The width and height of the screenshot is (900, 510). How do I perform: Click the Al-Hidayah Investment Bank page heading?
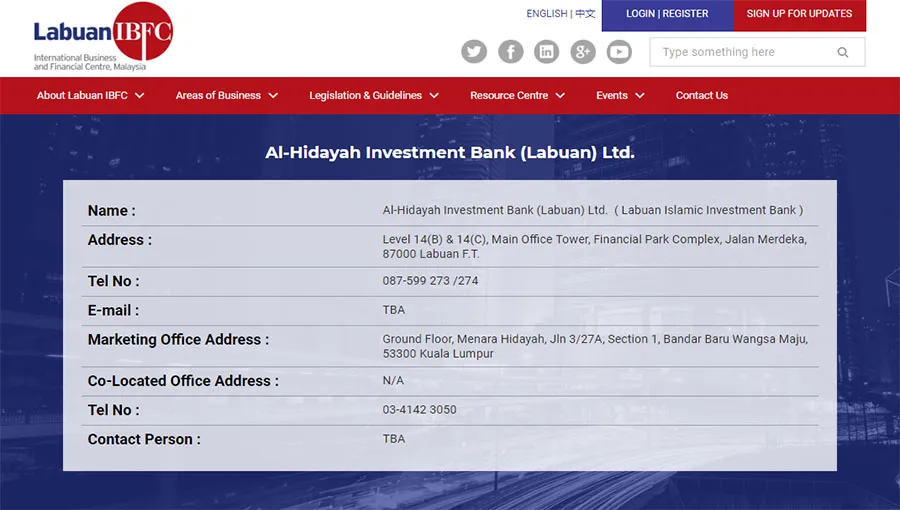point(450,153)
